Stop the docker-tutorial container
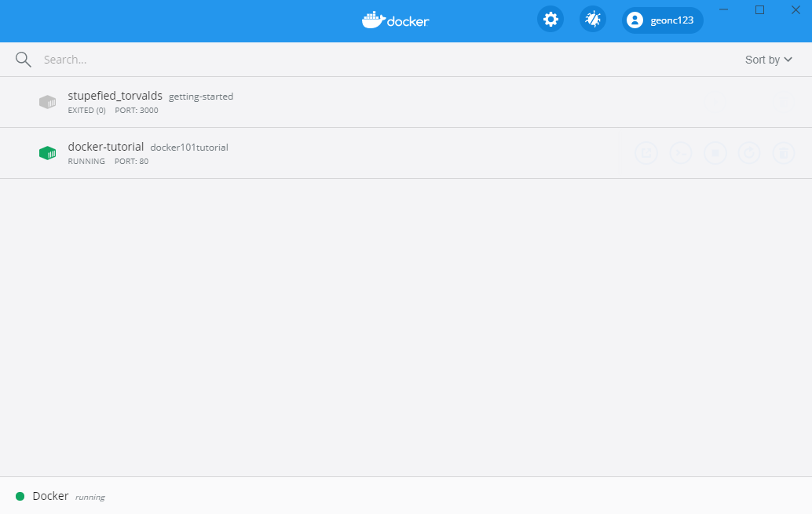 715,153
